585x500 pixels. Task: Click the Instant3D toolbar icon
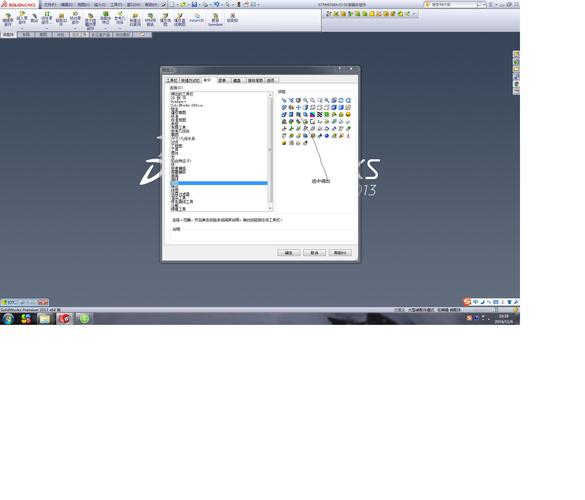click(x=197, y=18)
